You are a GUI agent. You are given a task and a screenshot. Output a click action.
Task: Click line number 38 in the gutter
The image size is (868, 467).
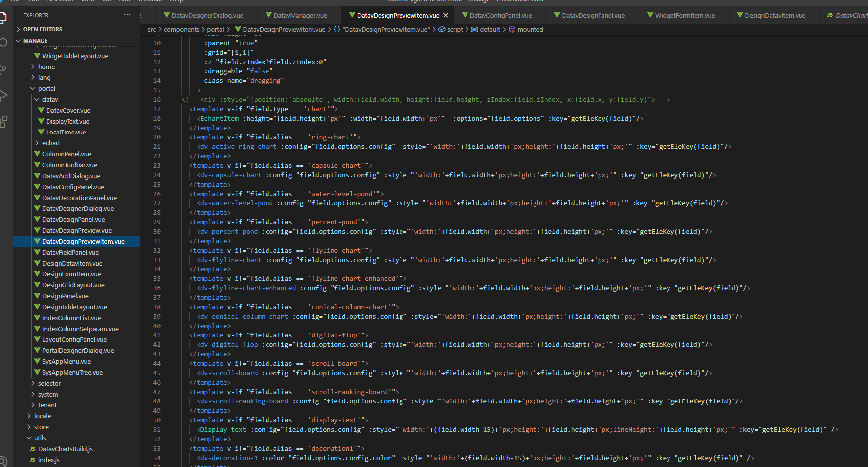(x=157, y=307)
